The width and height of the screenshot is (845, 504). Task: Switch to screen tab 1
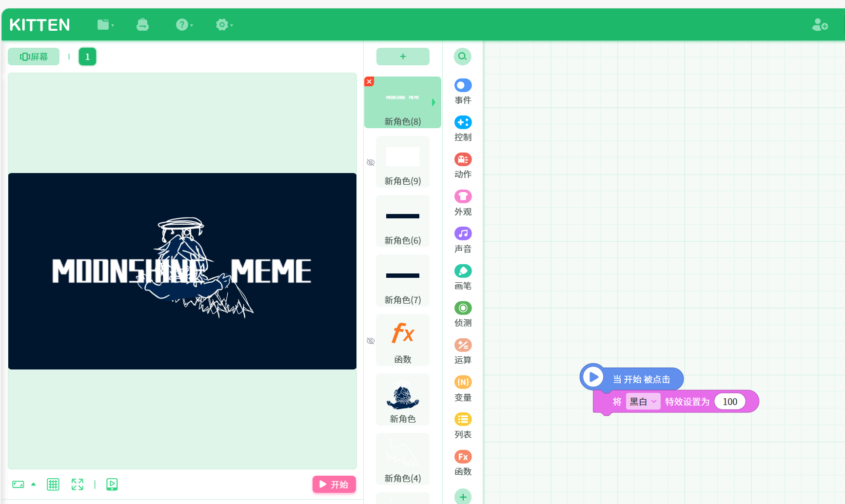[x=87, y=57]
